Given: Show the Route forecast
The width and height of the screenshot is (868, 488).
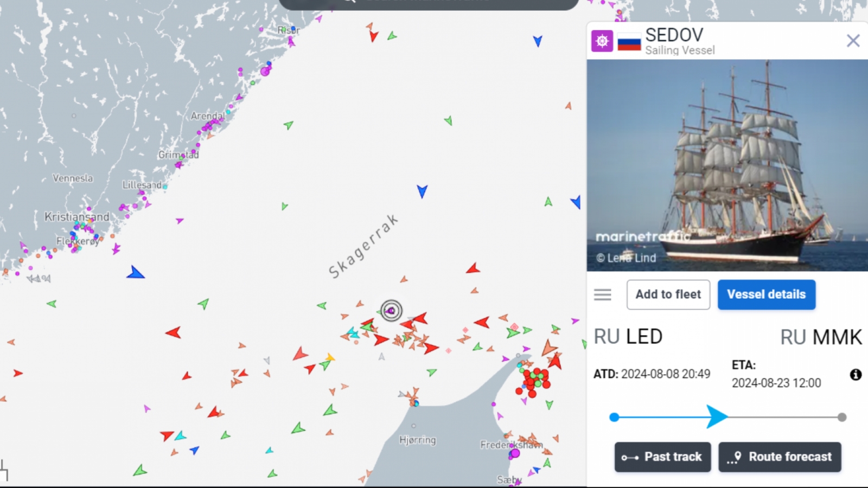Looking at the screenshot, I should (x=780, y=457).
